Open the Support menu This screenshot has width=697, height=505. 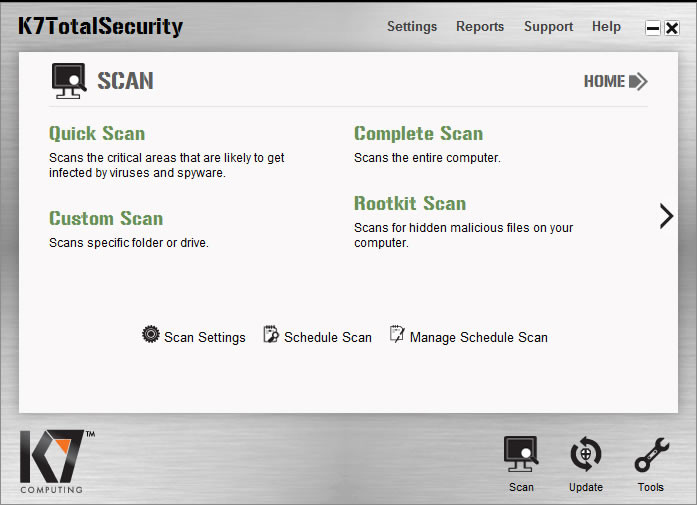549,27
